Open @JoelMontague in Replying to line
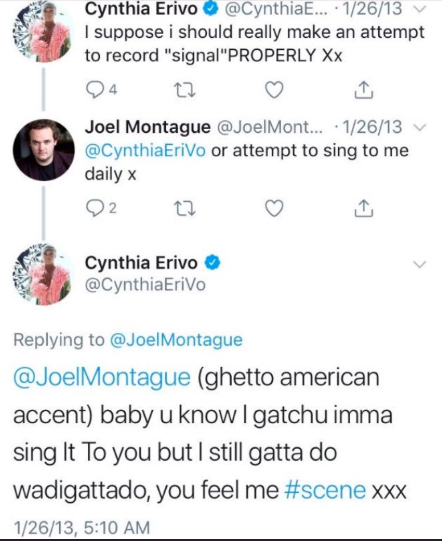The width and height of the screenshot is (442, 541). click(176, 340)
